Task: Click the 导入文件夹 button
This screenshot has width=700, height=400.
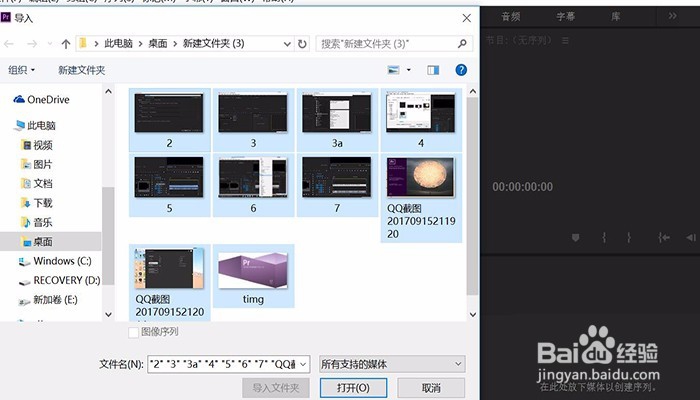Action: 275,388
